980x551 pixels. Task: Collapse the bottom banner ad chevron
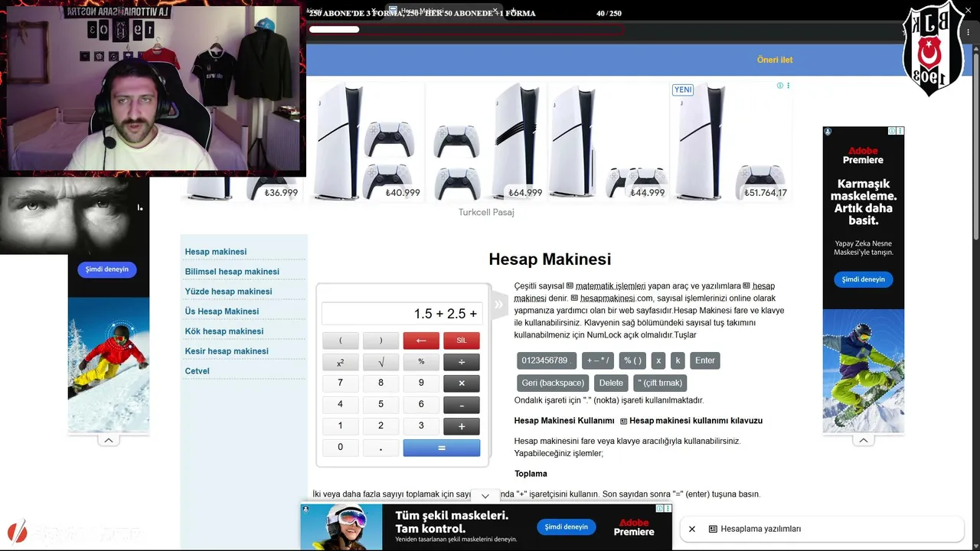point(485,496)
